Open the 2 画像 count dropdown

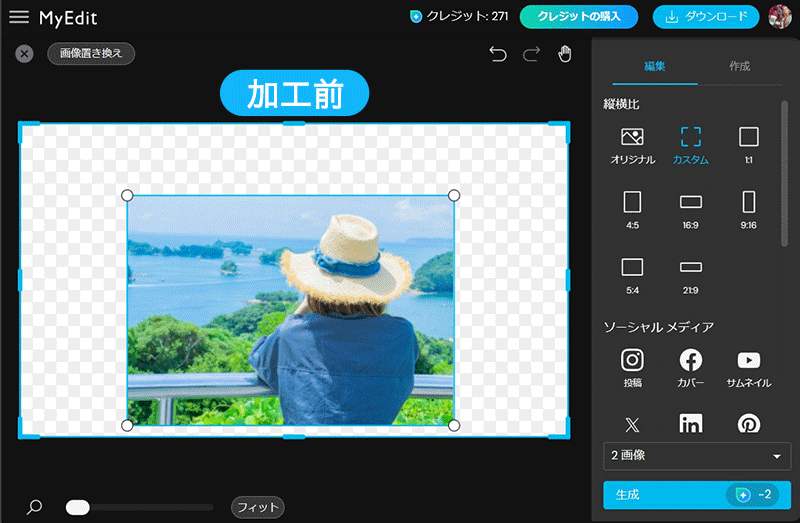click(697, 456)
